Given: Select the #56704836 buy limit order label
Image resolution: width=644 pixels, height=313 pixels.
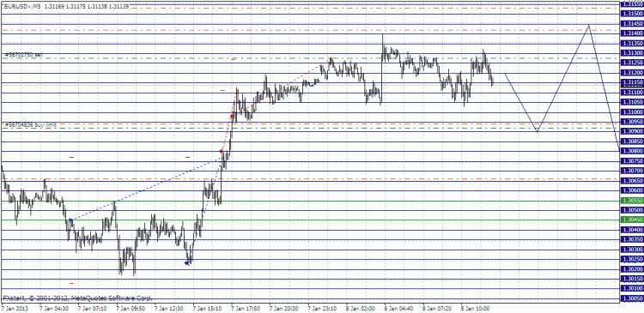Looking at the screenshot, I should click(x=30, y=123).
